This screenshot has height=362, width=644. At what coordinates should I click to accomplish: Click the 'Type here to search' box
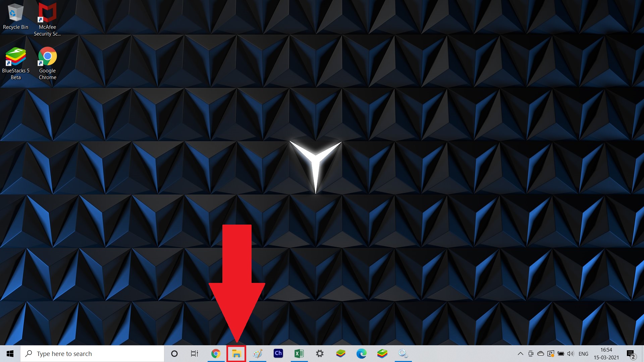click(x=92, y=354)
